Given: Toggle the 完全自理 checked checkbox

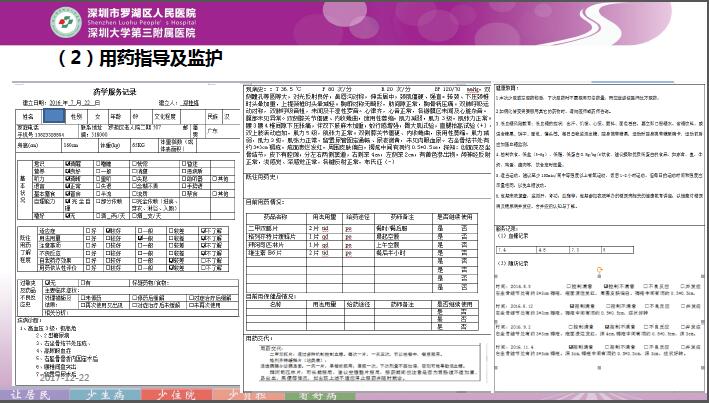Looking at the screenshot, I should 67,202.
